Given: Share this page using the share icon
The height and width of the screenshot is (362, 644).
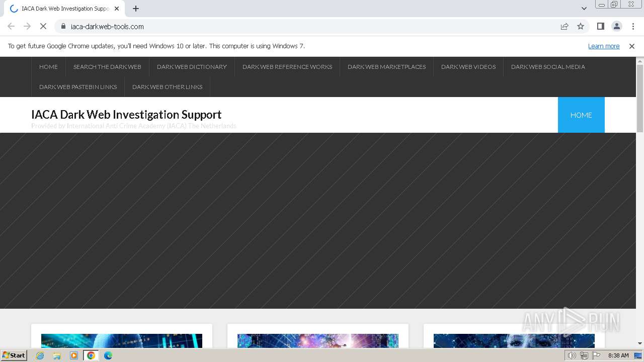Looking at the screenshot, I should [565, 26].
